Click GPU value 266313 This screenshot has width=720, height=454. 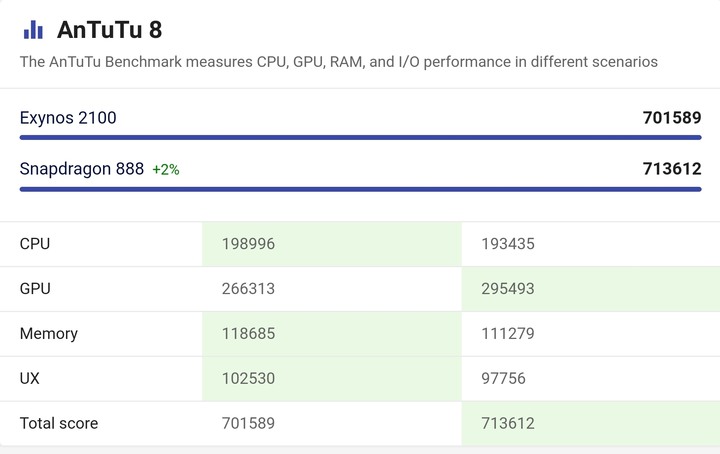248,289
